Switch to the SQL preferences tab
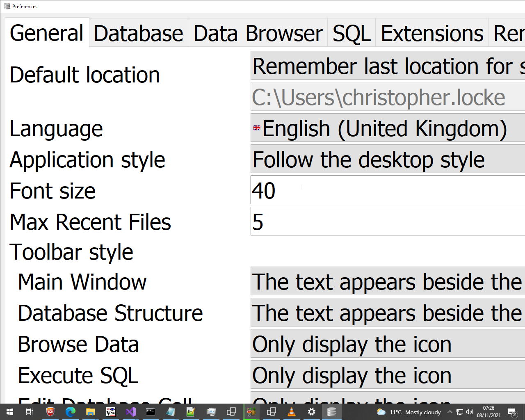The width and height of the screenshot is (525, 420). click(351, 33)
